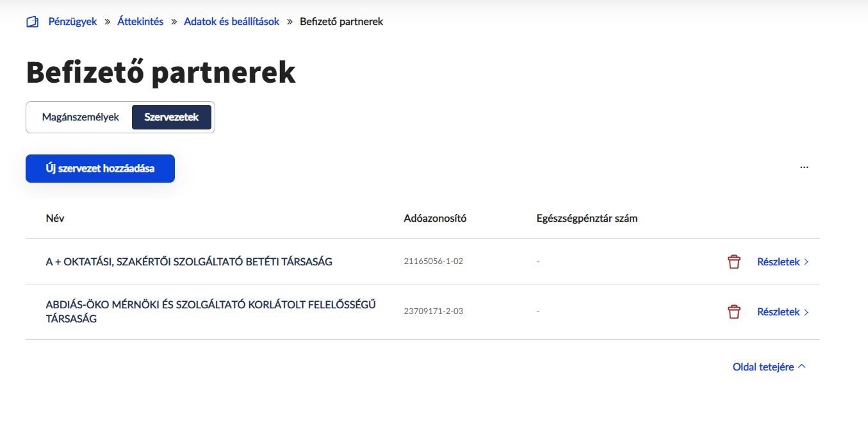Viewport: 868px width, 423px height.
Task: Jump to top with Oldal tetejére link
Action: tap(764, 366)
